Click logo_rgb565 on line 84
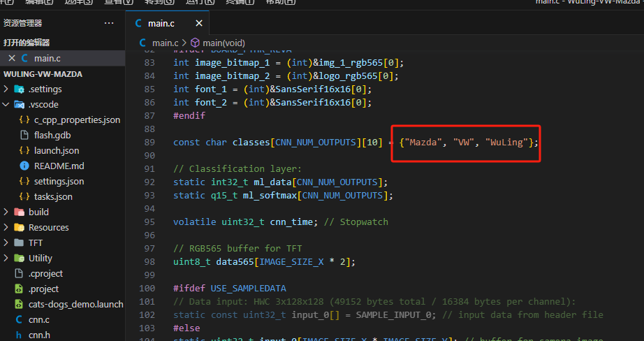The width and height of the screenshot is (644, 341). click(x=348, y=76)
